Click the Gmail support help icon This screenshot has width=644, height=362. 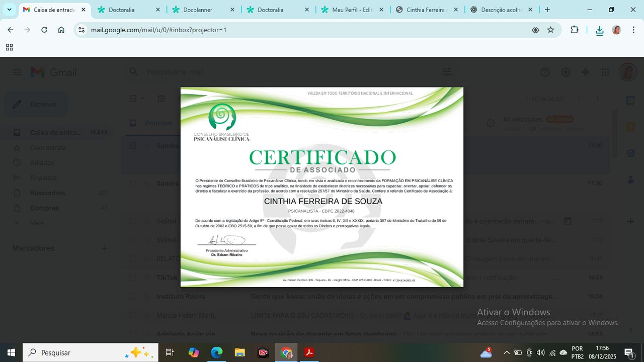[545, 72]
